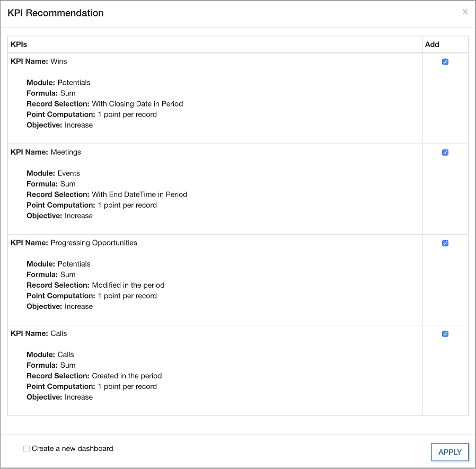
Task: Click the KPI Recommendation dialog title
Action: pyautogui.click(x=56, y=13)
